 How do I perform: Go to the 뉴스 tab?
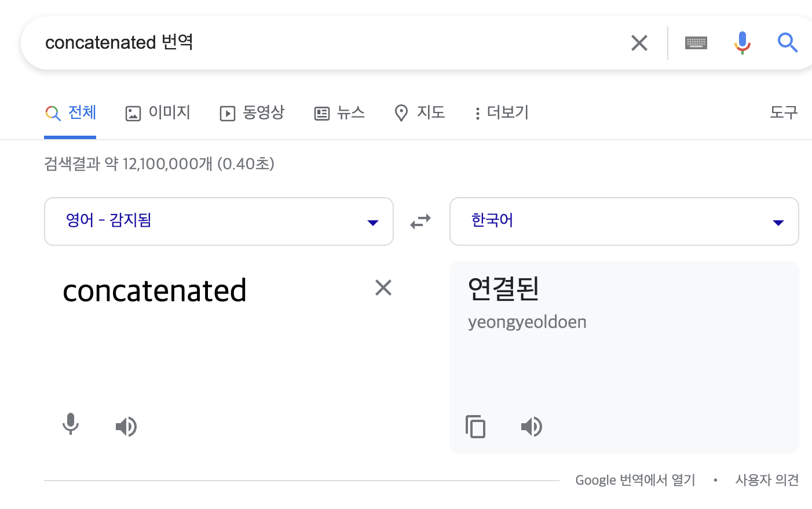[x=339, y=112]
